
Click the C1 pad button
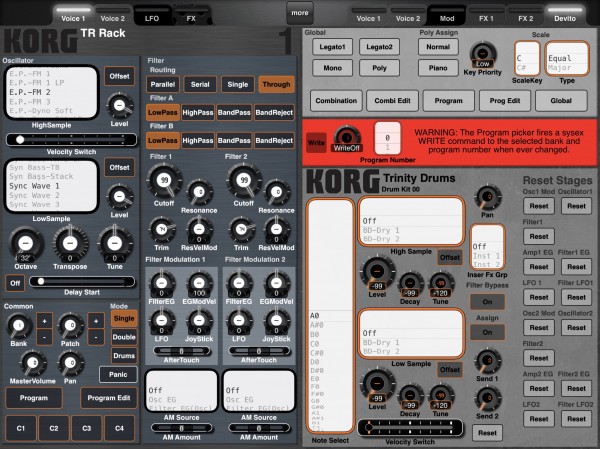click(x=21, y=428)
